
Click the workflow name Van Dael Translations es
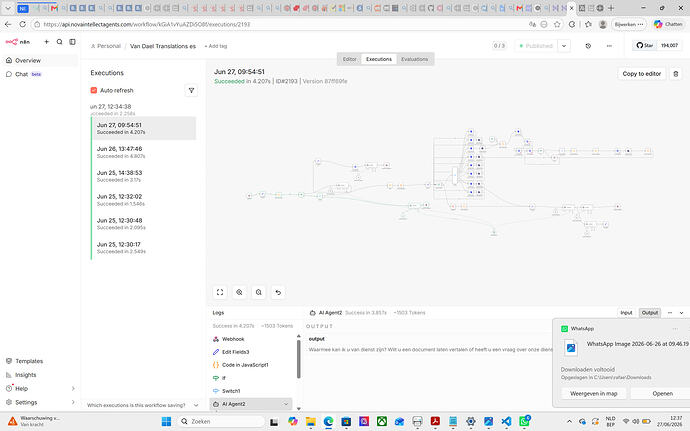tap(163, 46)
